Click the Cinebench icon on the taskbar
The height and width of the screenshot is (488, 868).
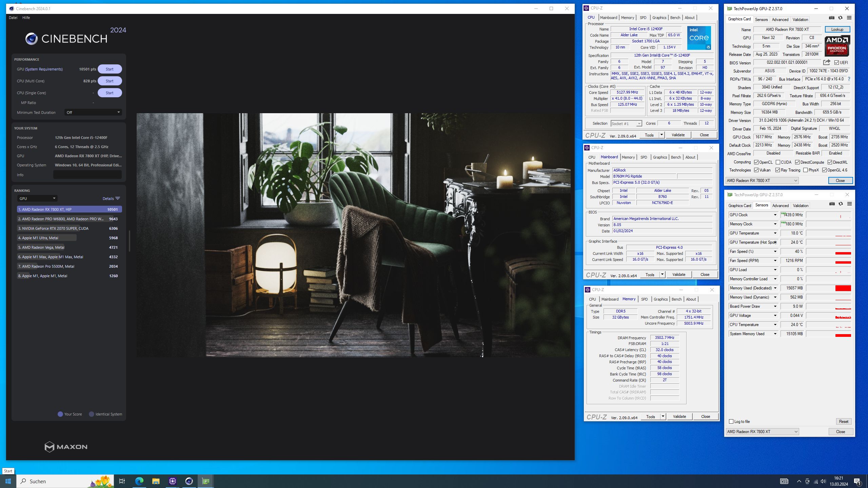click(189, 481)
